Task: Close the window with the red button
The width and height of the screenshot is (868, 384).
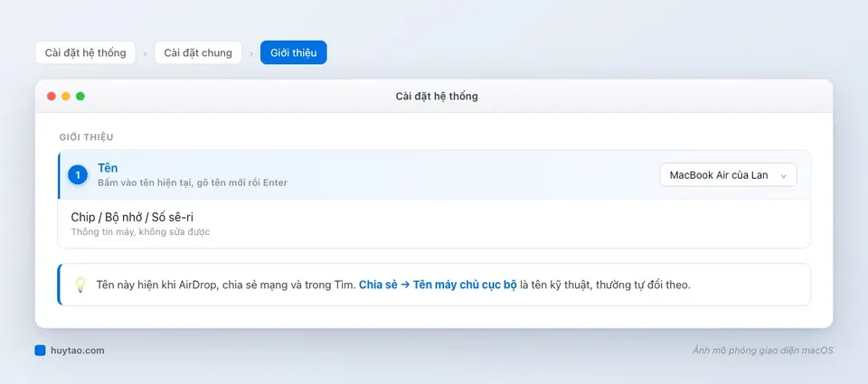Action: coord(52,97)
